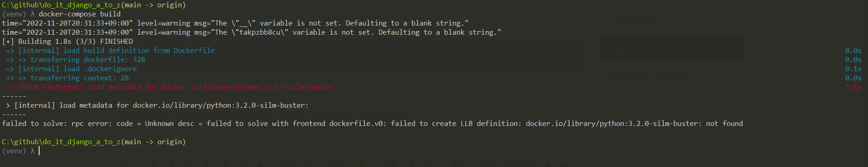The height and width of the screenshot is (167, 868).
Task: Click the first path line C:\github\do_it_django_a_to_z at the top
Action: coord(94,5)
